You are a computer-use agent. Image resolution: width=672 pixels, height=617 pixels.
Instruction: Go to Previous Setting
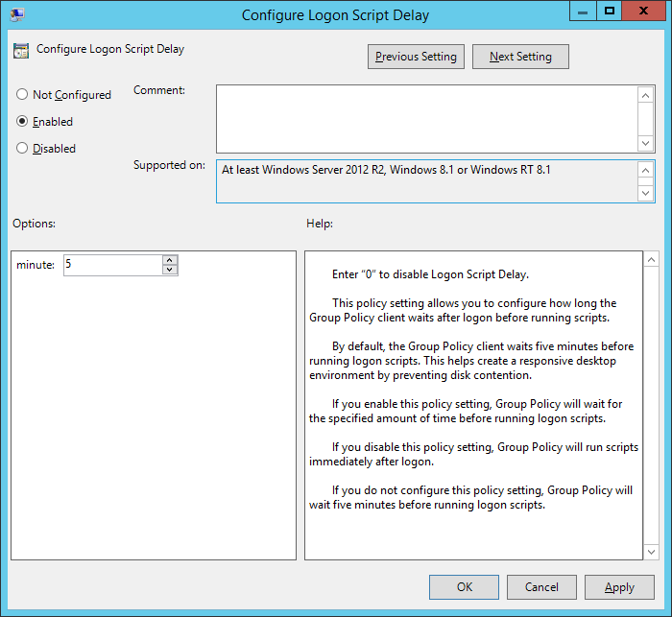(x=416, y=57)
